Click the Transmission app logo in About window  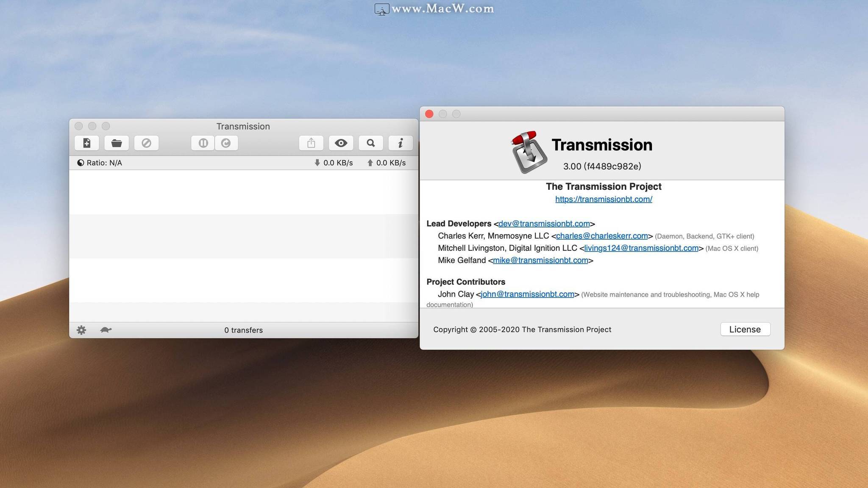[529, 152]
